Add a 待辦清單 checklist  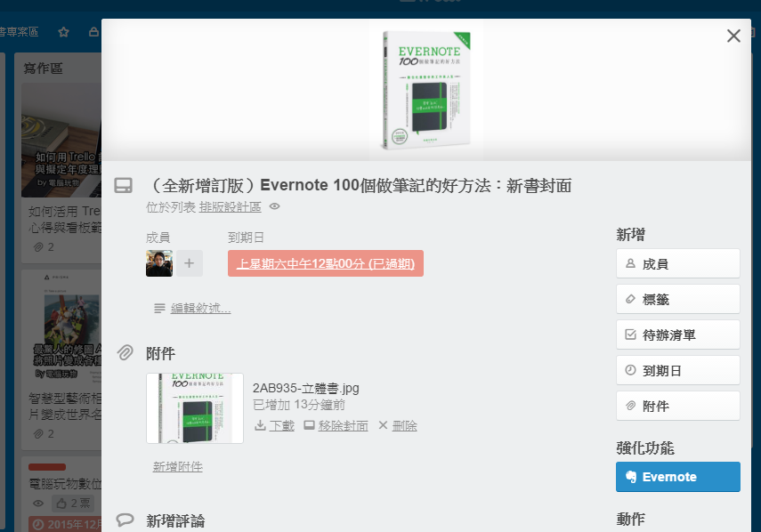[678, 335]
